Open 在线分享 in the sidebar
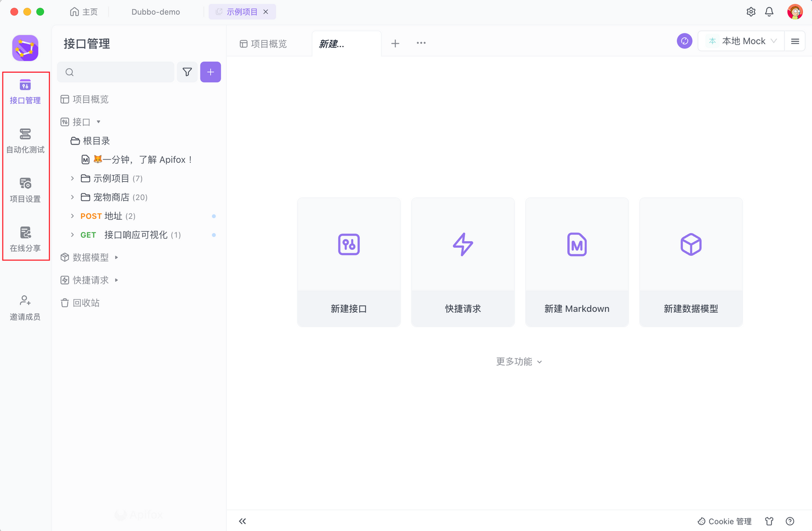Image resolution: width=812 pixels, height=531 pixels. click(25, 239)
